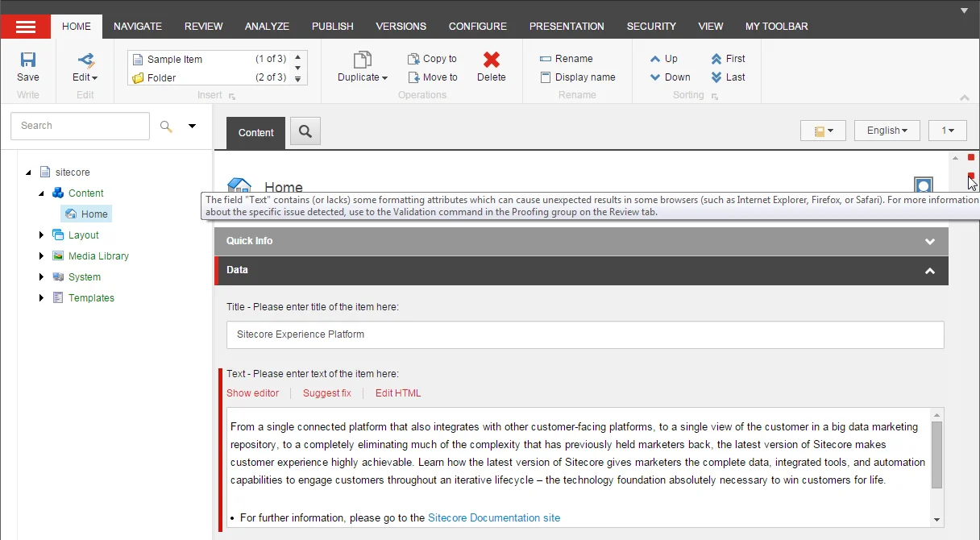The image size is (980, 540).
Task: Click the Suggest fix link
Action: click(327, 393)
